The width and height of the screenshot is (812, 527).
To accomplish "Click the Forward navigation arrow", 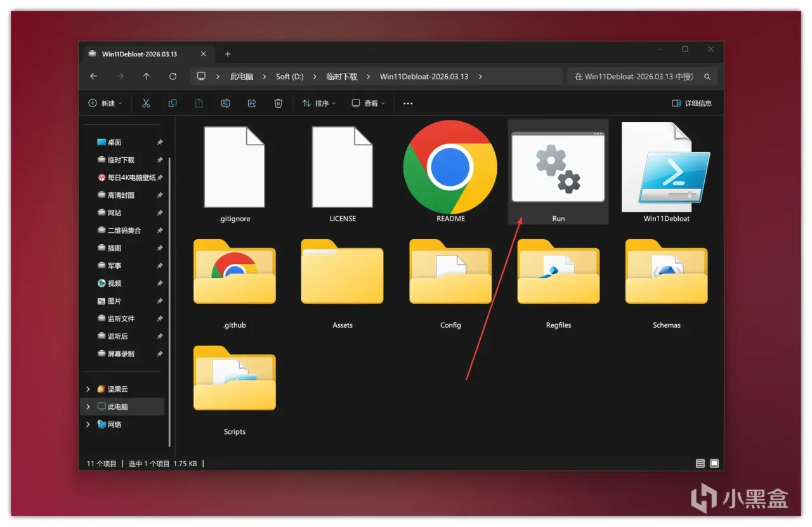I will click(121, 76).
